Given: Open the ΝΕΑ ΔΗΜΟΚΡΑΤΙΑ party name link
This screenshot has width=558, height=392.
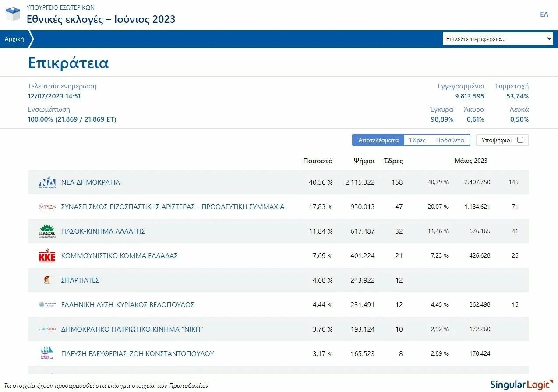Looking at the screenshot, I should (x=90, y=182).
